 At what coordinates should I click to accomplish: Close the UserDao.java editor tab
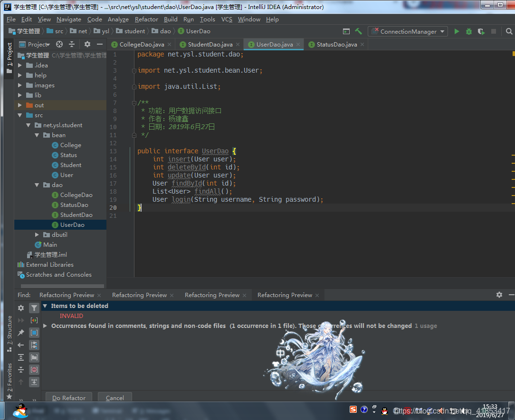click(x=298, y=44)
